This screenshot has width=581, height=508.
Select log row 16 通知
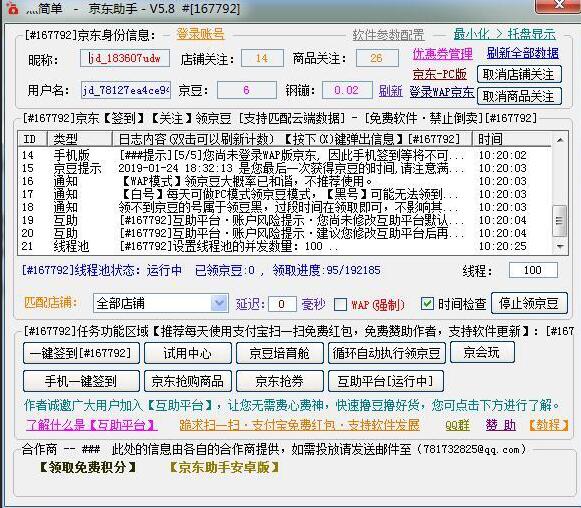point(285,181)
